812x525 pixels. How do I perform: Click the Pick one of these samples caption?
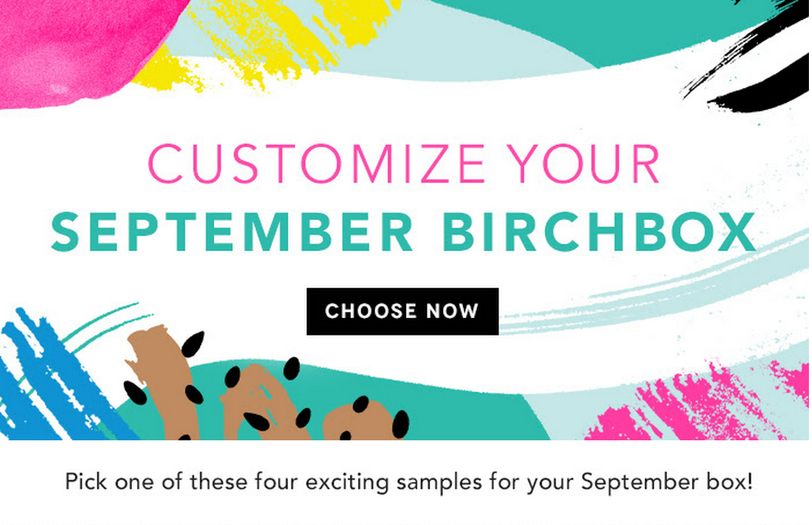(408, 482)
